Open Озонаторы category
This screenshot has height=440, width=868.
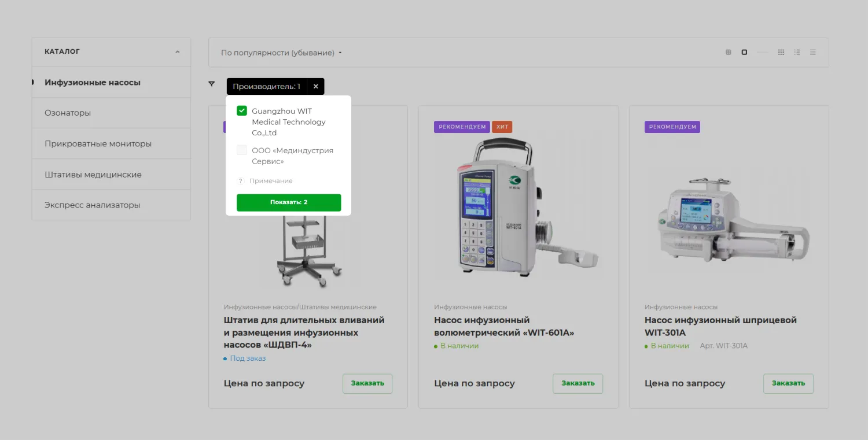coord(111,113)
